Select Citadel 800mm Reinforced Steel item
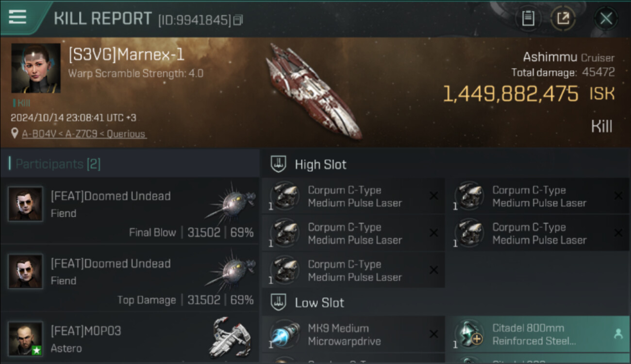631x364 pixels. coord(538,334)
